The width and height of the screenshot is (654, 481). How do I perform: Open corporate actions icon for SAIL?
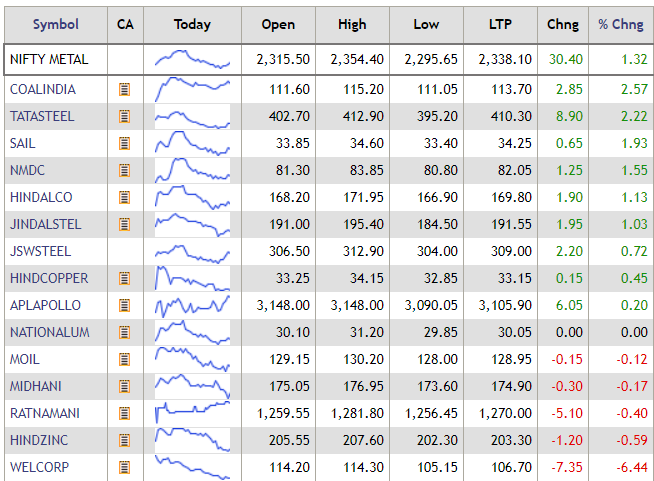(x=124, y=144)
